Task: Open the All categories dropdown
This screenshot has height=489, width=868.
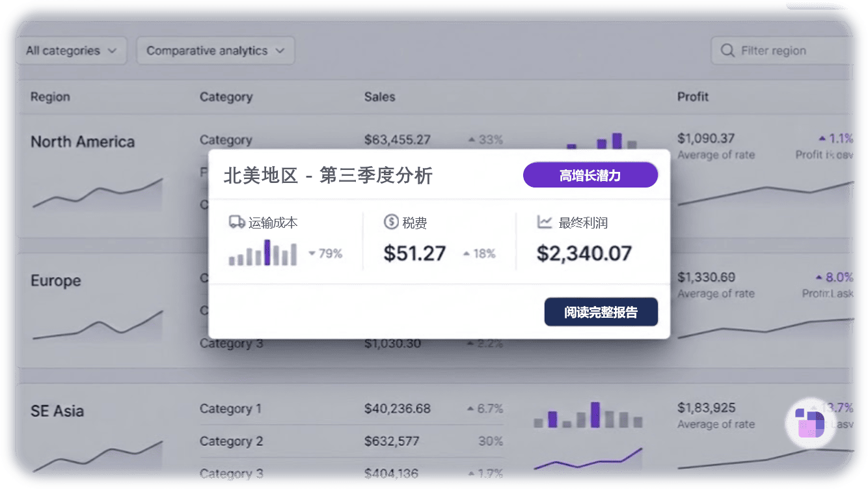Action: (x=70, y=50)
